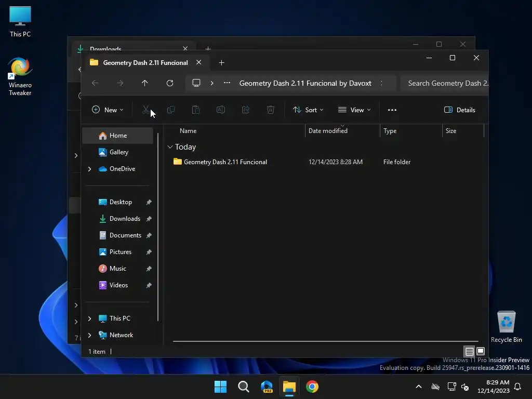
Task: Open taskbar Search
Action: 243,387
